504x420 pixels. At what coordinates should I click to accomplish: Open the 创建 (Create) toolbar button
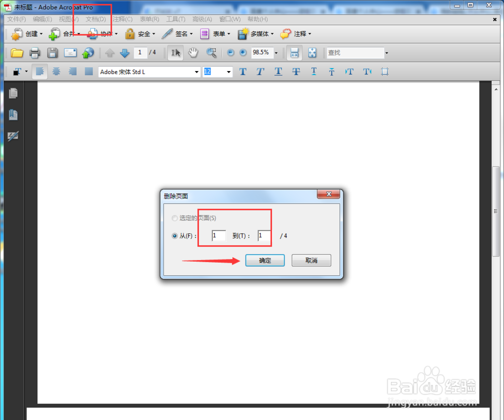point(26,34)
